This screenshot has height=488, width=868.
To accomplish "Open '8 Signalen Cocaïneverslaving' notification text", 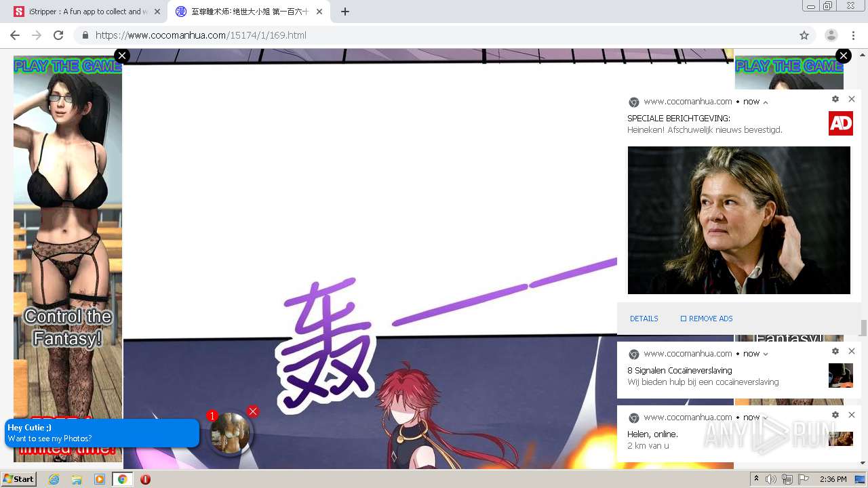I will click(679, 371).
